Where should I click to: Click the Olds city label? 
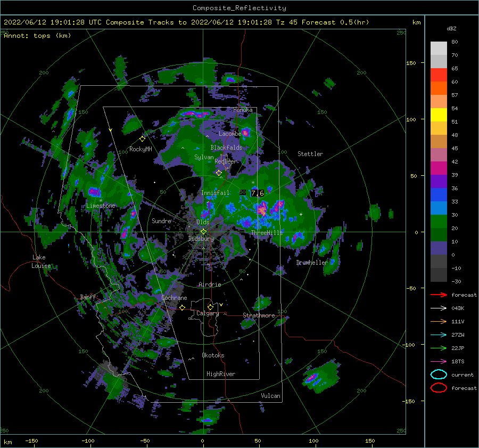203,222
